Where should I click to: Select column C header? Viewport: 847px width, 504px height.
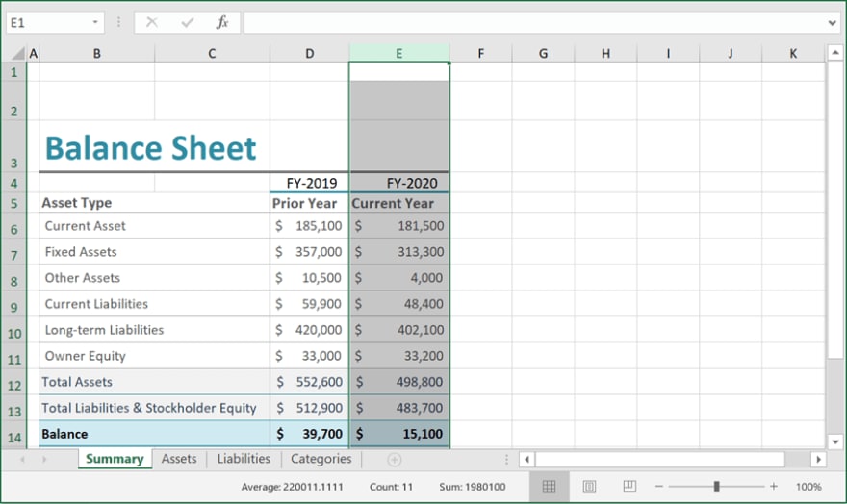(x=212, y=53)
